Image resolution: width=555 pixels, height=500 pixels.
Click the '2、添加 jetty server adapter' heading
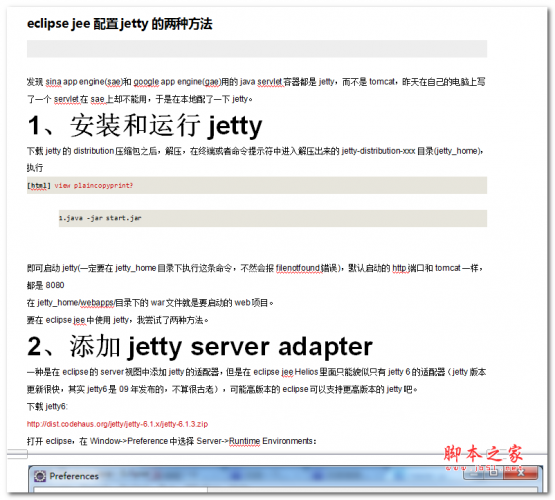[x=200, y=346]
